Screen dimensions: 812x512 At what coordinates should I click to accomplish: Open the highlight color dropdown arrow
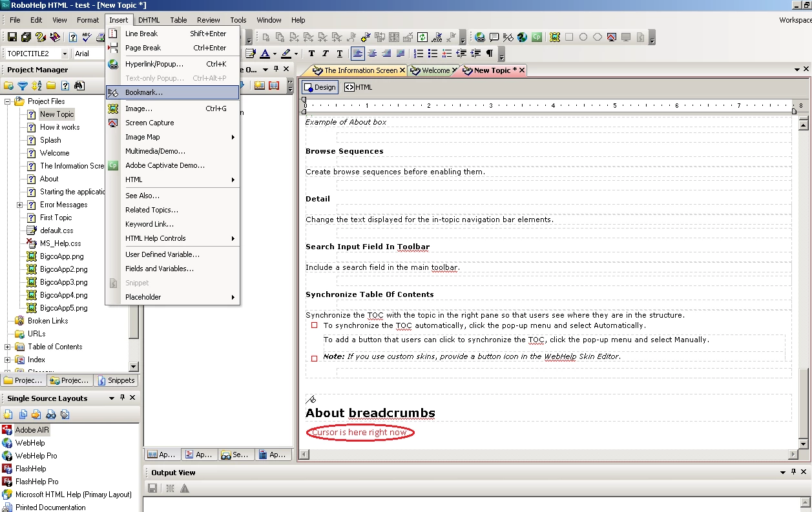pyautogui.click(x=297, y=54)
